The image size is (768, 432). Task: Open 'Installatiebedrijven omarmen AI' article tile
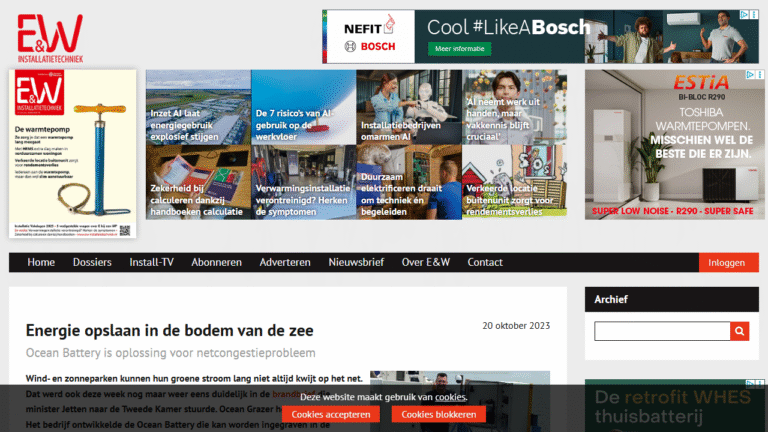click(408, 107)
